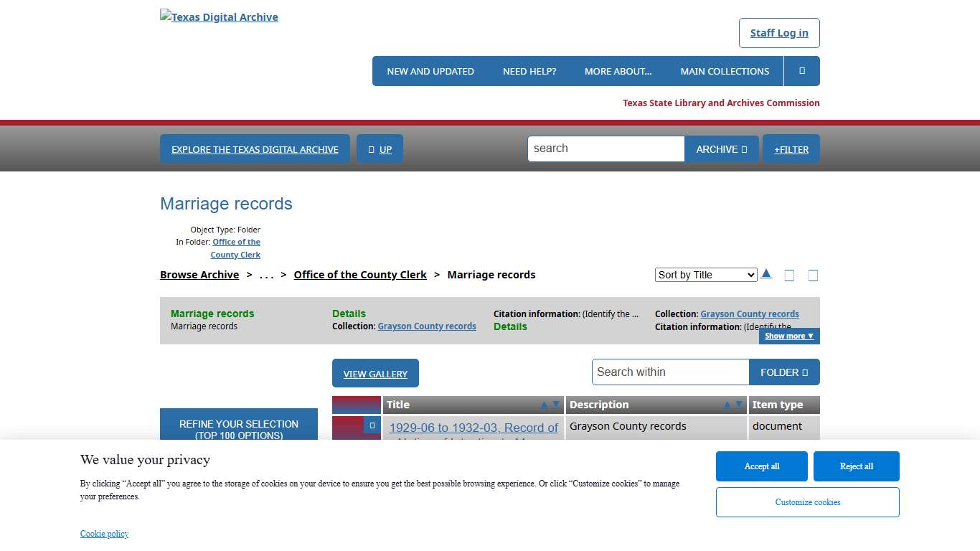Screen dimensions: 980x551
Task: Sort Description column ascending with arrow icon
Action: [x=727, y=405]
